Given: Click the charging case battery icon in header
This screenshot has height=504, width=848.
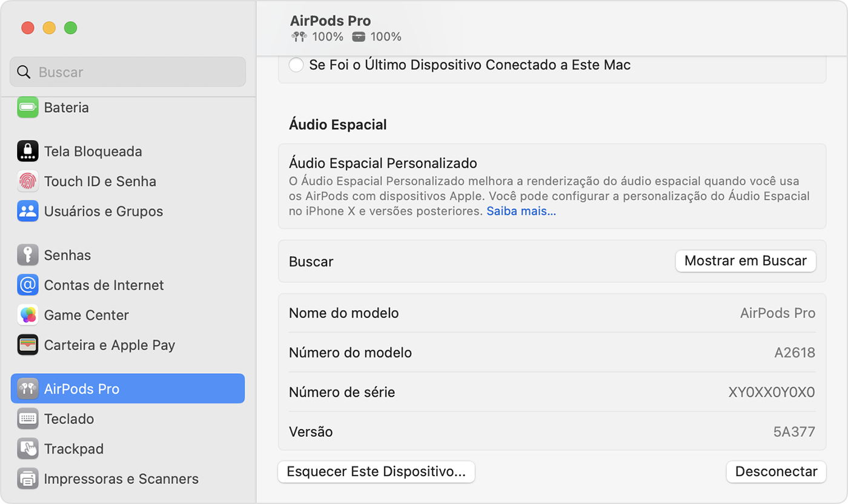Looking at the screenshot, I should click(x=359, y=37).
